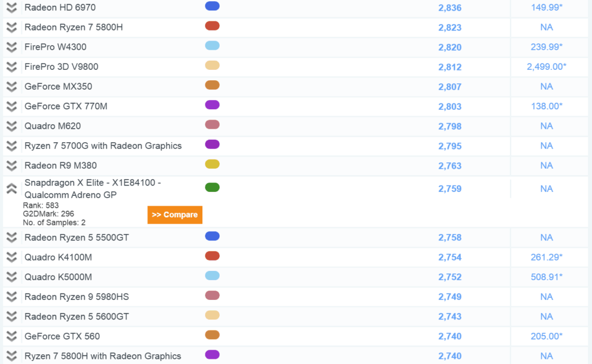Click yellow swatch beside Radeon R9 M380
This screenshot has height=364, width=592.
tap(212, 164)
